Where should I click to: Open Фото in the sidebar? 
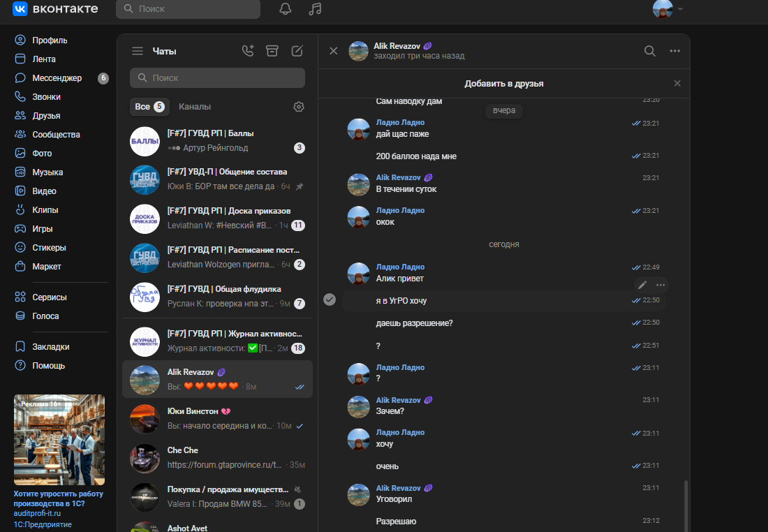tap(34, 154)
